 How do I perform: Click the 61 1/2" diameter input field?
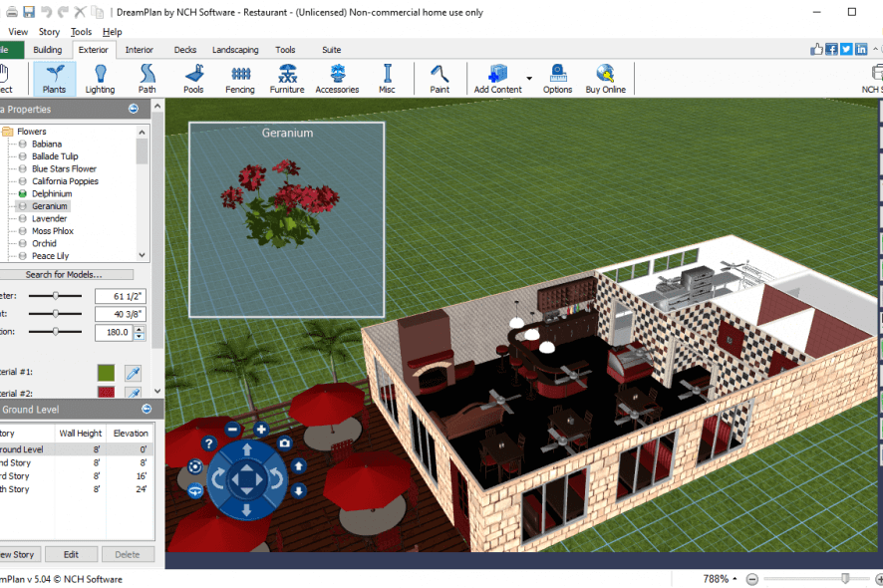pyautogui.click(x=121, y=296)
